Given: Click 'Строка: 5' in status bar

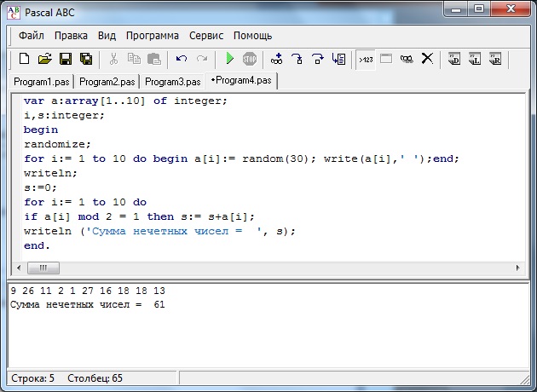Looking at the screenshot, I should point(32,378).
